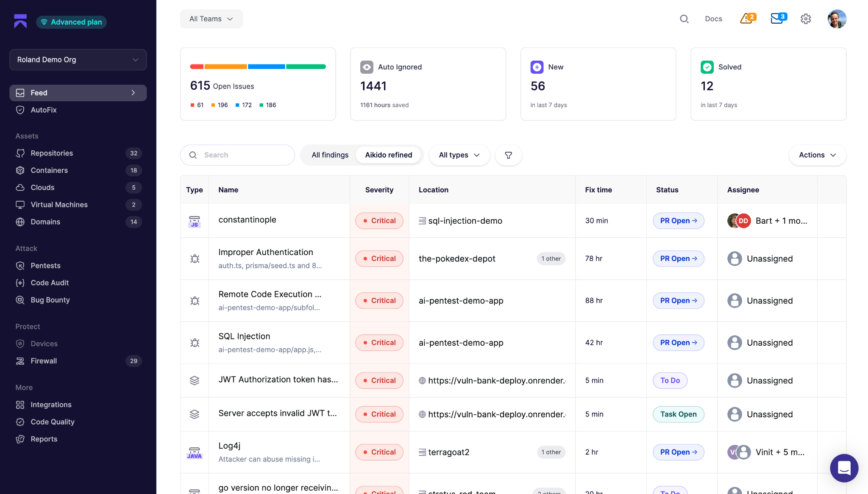The image size is (868, 494).
Task: Open the alerts warning icon with badge 2
Action: 748,18
